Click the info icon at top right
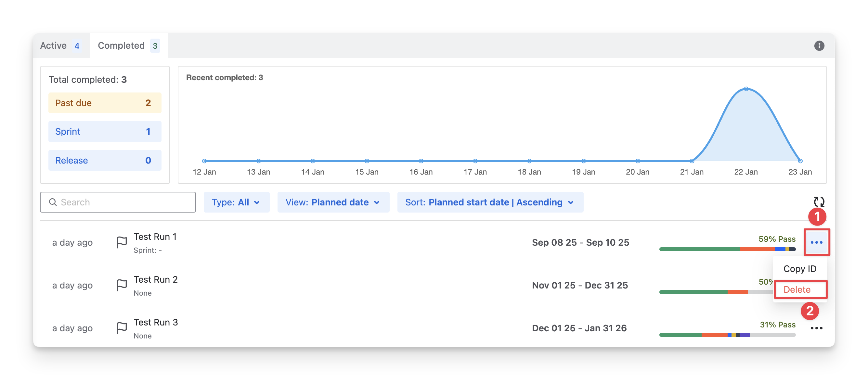This screenshot has width=868, height=380. [819, 45]
